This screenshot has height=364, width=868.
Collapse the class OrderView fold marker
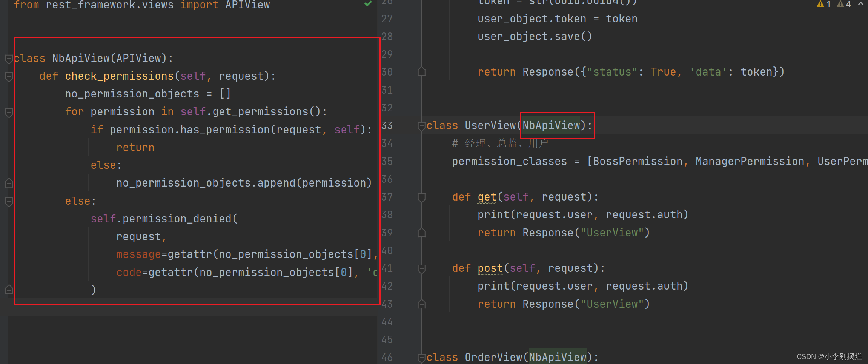(x=422, y=358)
